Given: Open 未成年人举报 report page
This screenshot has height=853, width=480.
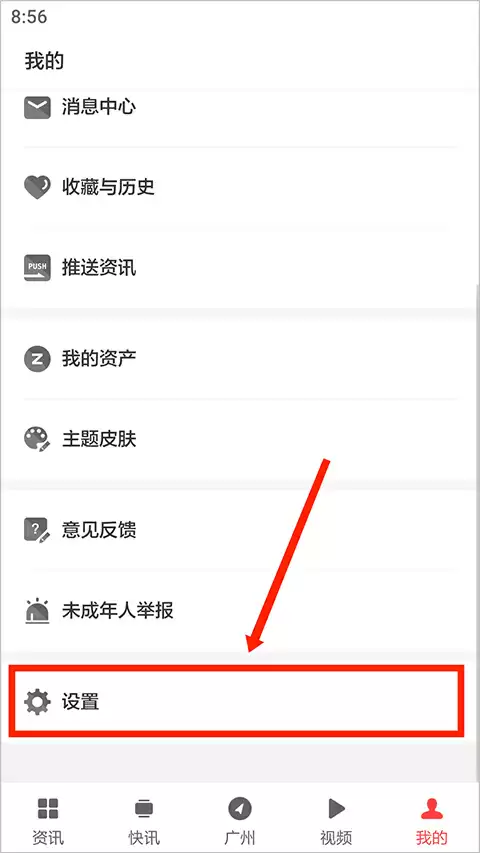Looking at the screenshot, I should pyautogui.click(x=240, y=610).
